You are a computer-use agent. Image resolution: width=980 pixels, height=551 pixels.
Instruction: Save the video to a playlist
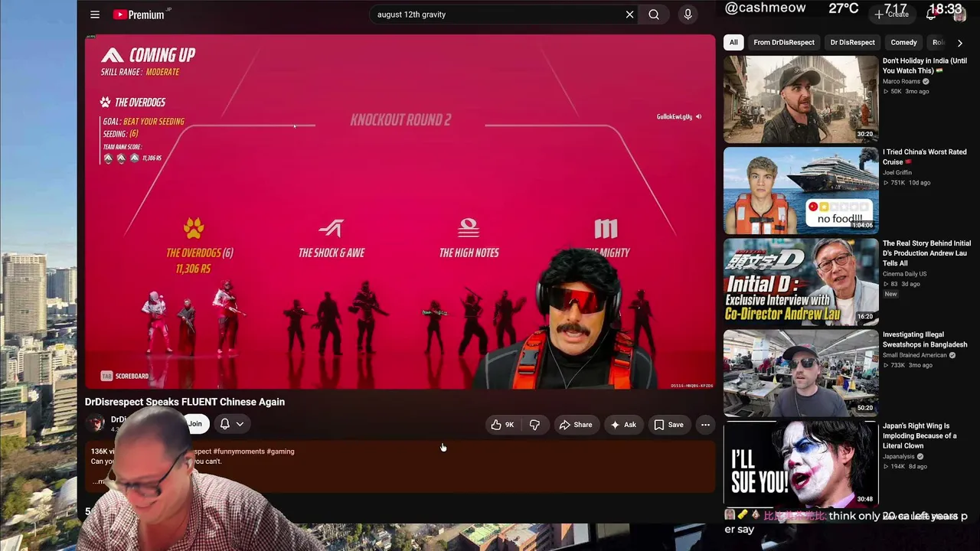(668, 425)
